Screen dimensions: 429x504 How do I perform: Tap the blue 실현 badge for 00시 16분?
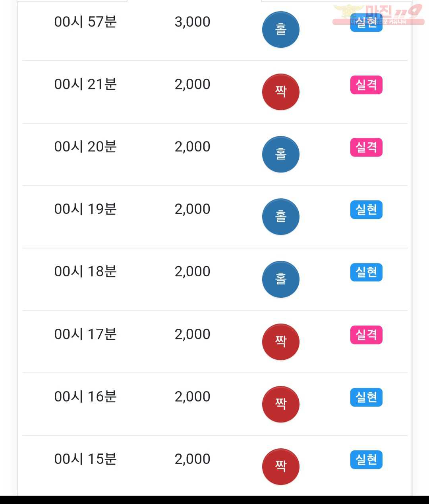click(x=366, y=397)
